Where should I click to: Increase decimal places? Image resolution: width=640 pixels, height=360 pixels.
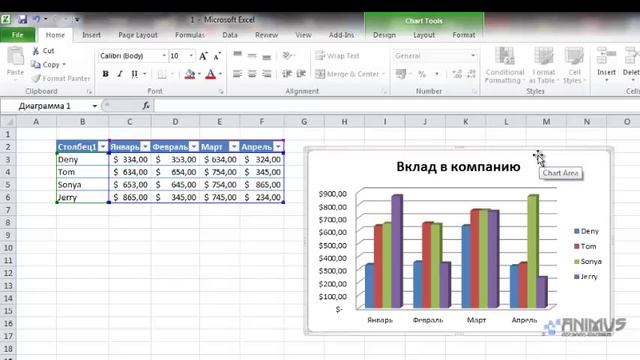[x=457, y=74]
